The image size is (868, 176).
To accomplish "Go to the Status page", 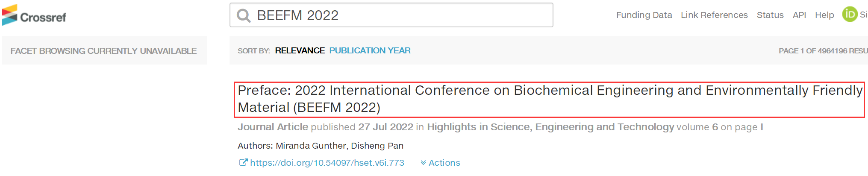I will [770, 15].
